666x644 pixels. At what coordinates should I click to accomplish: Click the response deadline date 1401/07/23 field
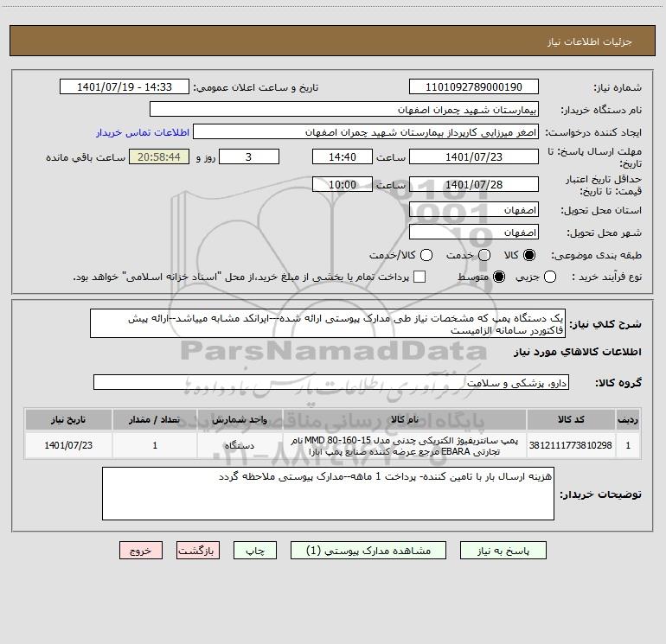[474, 156]
